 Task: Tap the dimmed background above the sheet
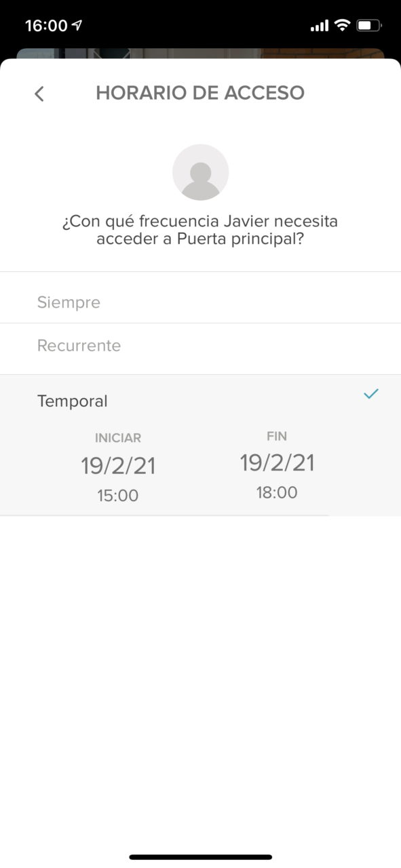click(x=200, y=53)
